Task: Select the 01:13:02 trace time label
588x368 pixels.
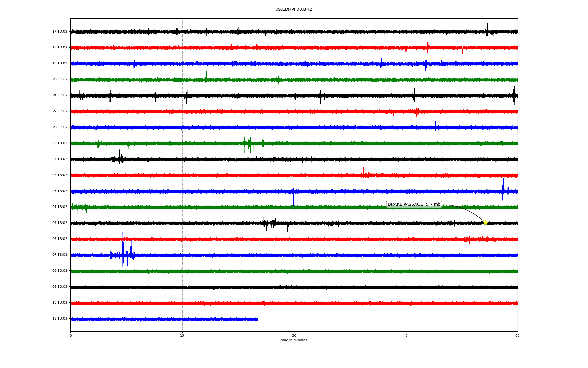Action: 60,159
